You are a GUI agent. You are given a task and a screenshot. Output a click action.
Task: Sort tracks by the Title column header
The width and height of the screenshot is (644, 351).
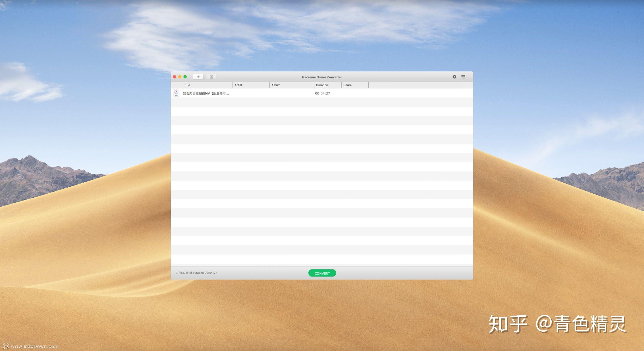(x=187, y=85)
